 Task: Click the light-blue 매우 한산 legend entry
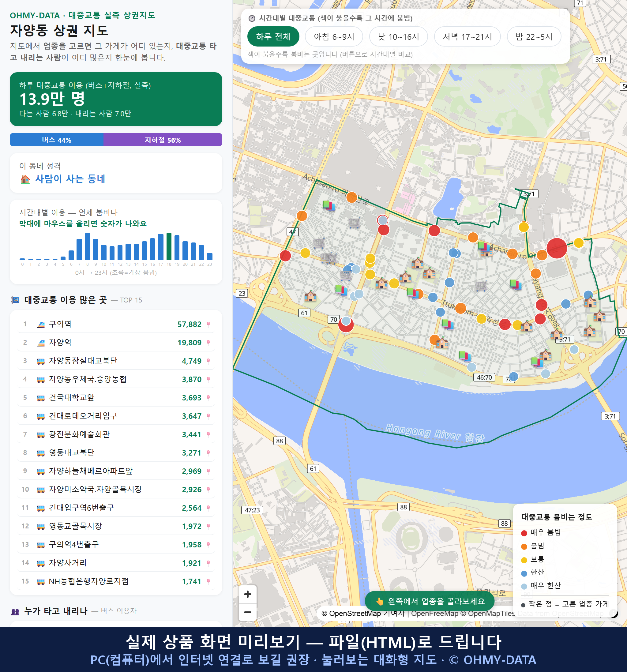[541, 586]
